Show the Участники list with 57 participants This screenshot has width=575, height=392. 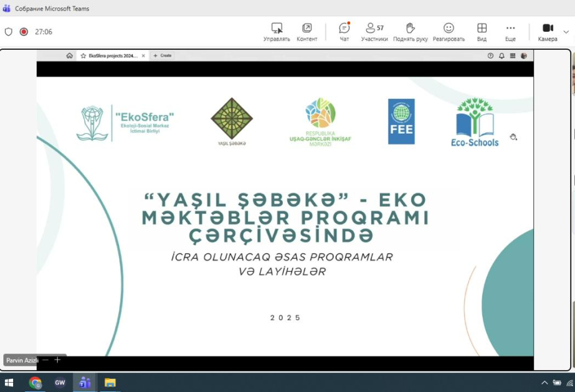[x=374, y=32]
